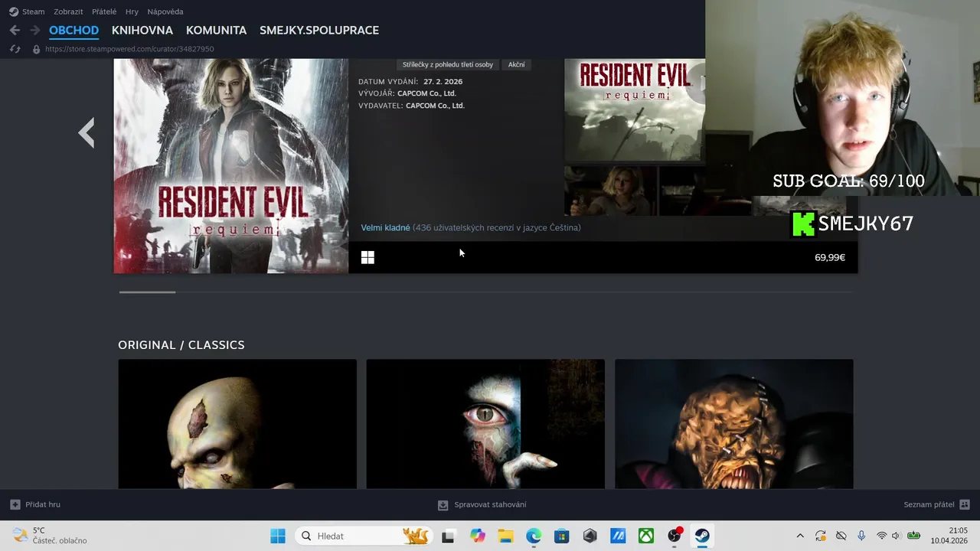The height and width of the screenshot is (551, 980).
Task: Switch to the KNIHOVNA tab
Action: pyautogui.click(x=142, y=30)
